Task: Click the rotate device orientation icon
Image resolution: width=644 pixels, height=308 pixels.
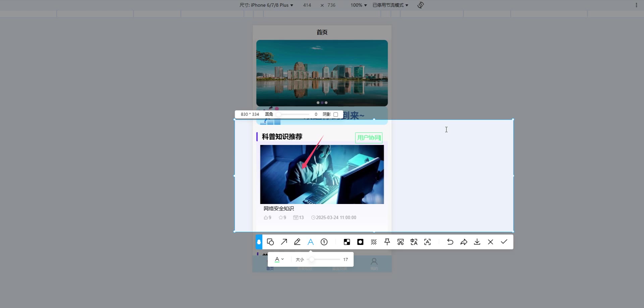Action: coord(421,5)
